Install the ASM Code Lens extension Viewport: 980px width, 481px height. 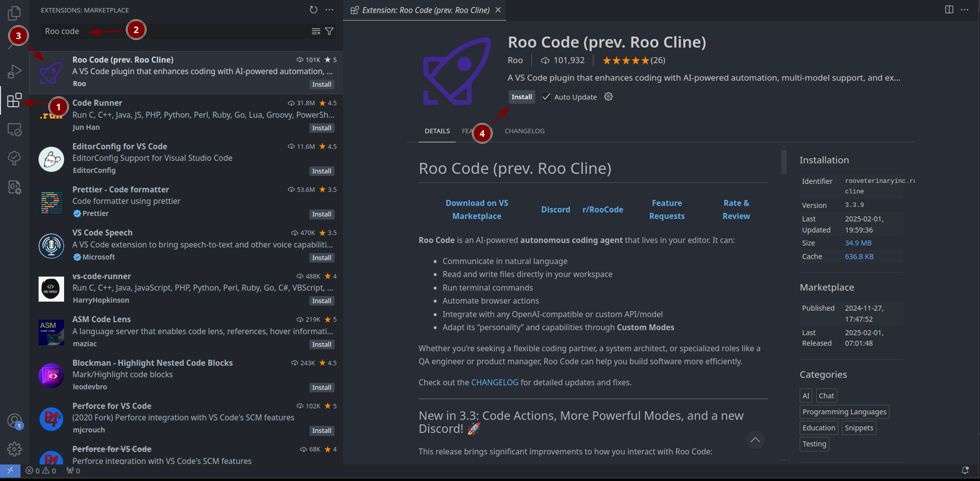pos(321,344)
